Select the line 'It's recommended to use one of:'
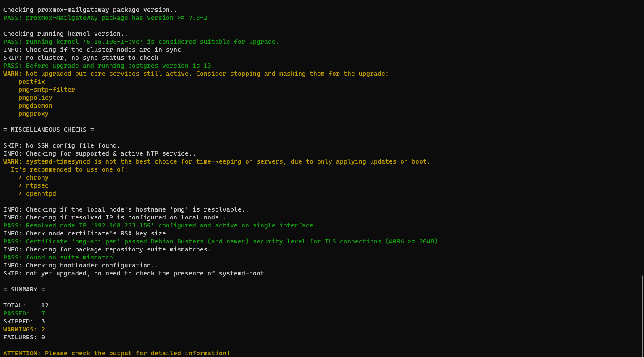 tap(69, 169)
